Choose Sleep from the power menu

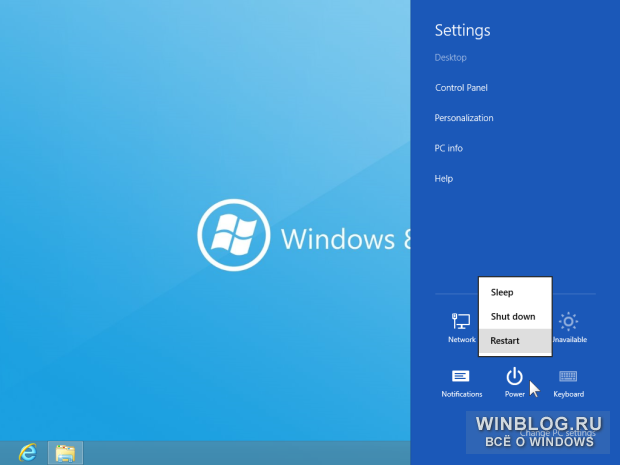pyautogui.click(x=515, y=292)
